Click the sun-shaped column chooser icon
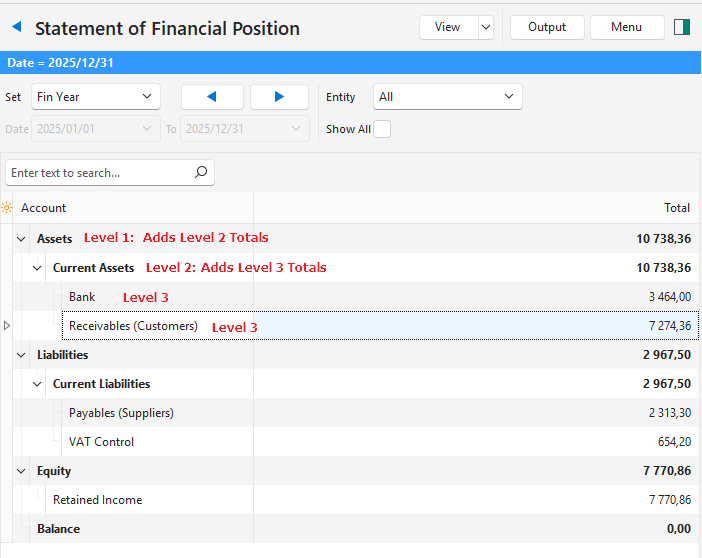Viewport: 702px width, 558px height. tap(7, 208)
